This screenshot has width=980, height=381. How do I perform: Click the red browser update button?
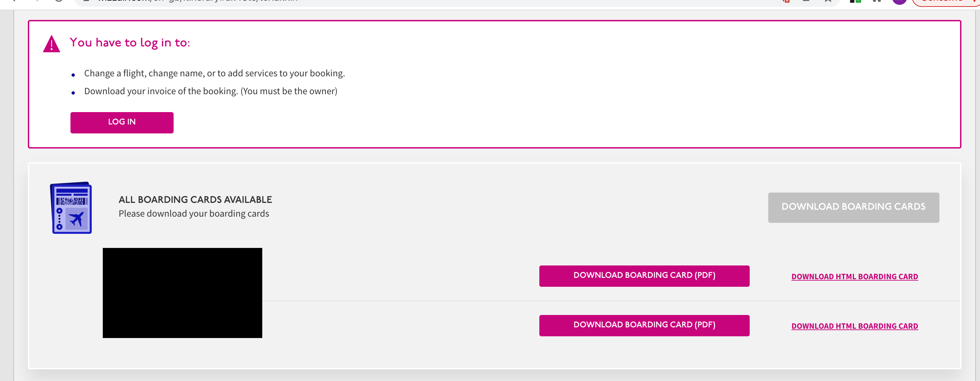click(944, 1)
